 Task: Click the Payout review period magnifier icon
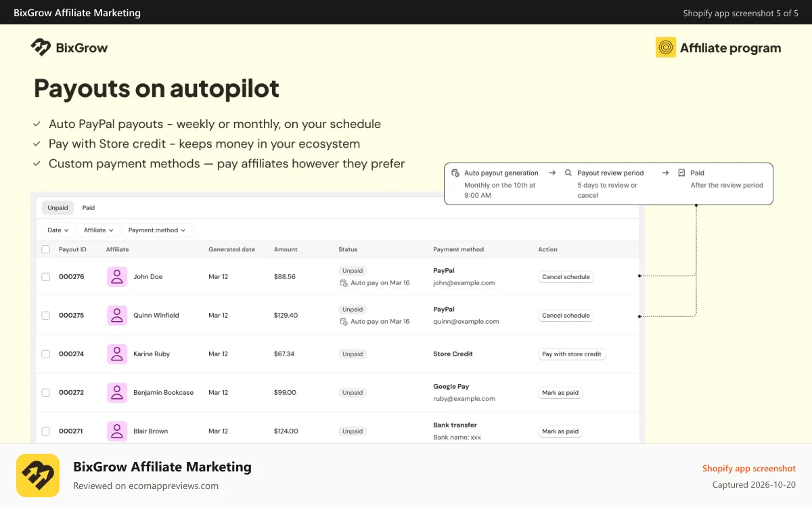[x=568, y=173]
